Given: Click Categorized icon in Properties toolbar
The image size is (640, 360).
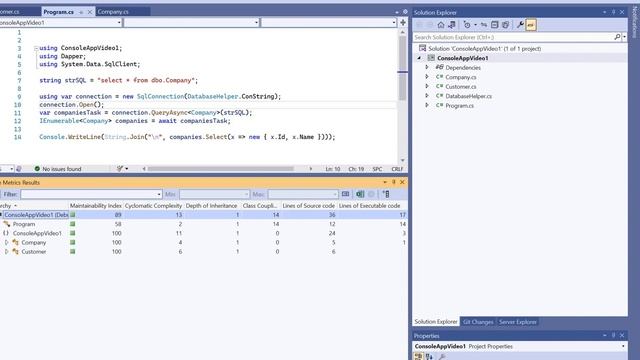Looking at the screenshot, I should click(x=418, y=356).
